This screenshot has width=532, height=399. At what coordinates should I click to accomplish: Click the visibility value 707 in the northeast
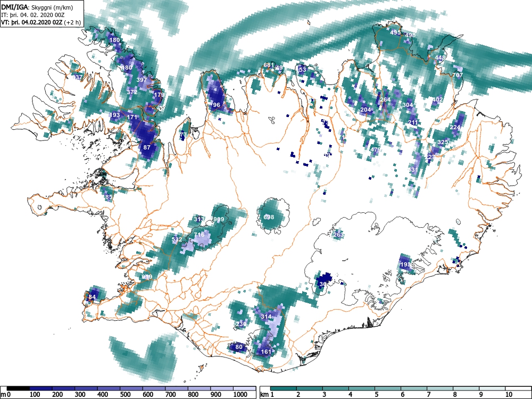coord(458,75)
